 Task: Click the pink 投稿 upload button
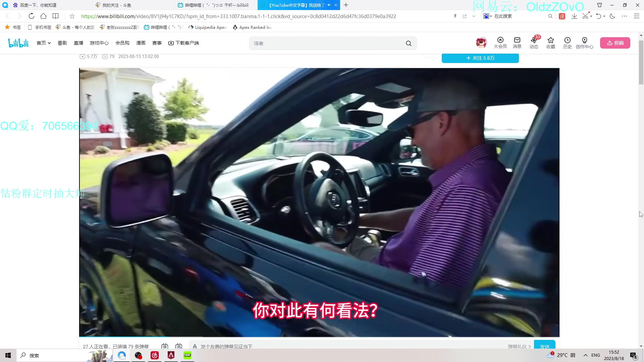click(615, 43)
